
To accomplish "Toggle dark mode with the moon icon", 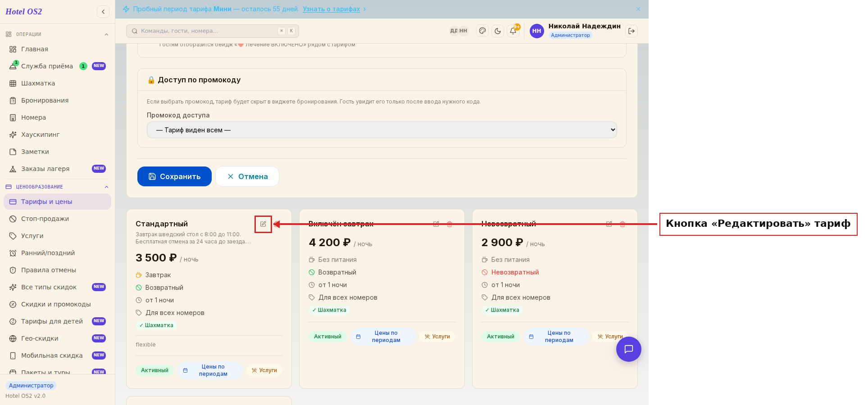I will [498, 31].
